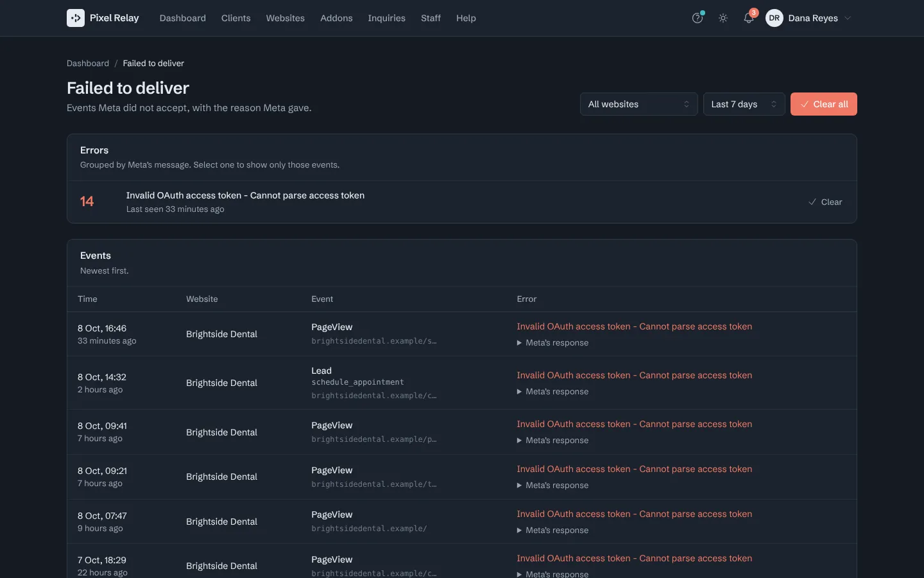The width and height of the screenshot is (924, 578).
Task: Click the DR user avatar
Action: (774, 18)
